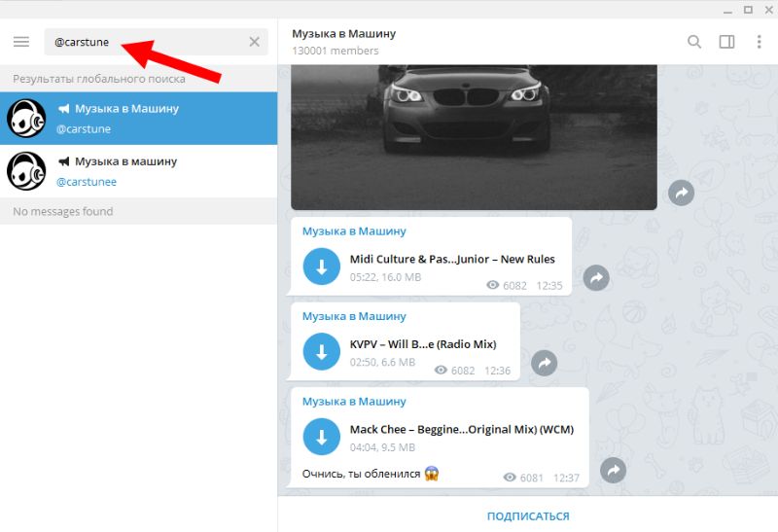Click sender name above KVPV track
This screenshot has height=532, width=778.
(354, 317)
